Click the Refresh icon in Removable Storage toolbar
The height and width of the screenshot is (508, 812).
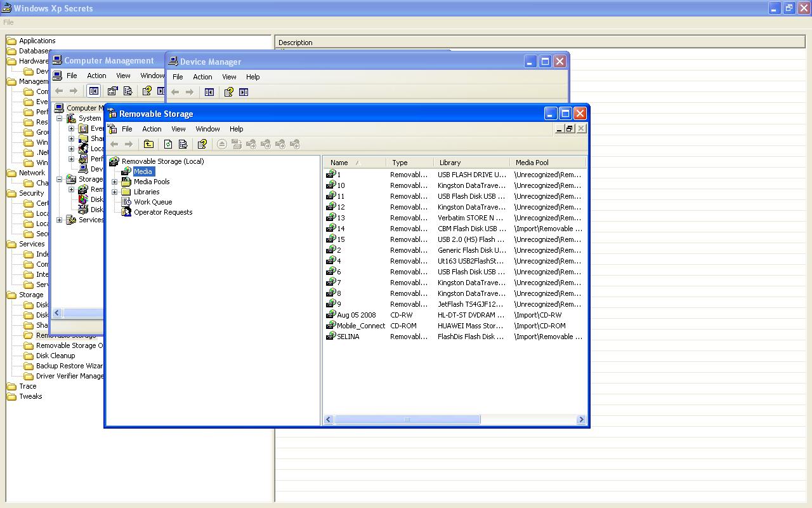point(168,144)
